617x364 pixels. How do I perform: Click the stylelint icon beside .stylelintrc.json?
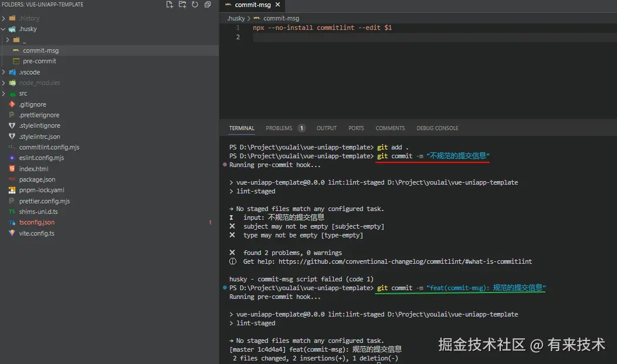pos(12,137)
